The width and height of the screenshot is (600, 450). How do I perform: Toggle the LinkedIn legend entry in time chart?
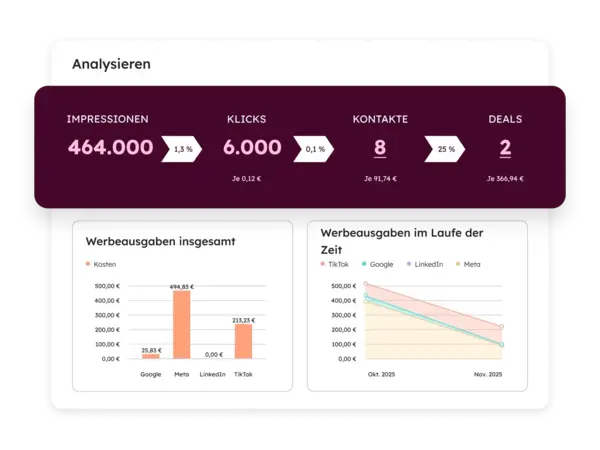tap(425, 264)
